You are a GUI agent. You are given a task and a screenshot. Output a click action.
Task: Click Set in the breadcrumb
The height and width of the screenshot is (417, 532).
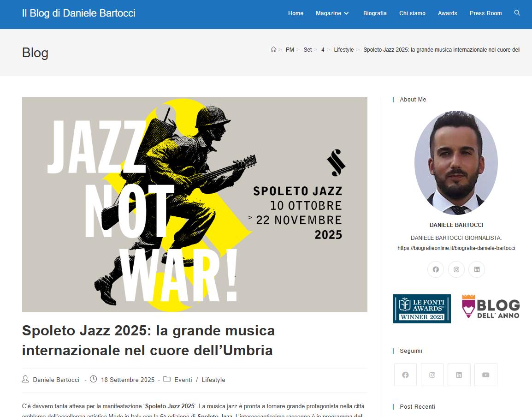click(x=307, y=49)
